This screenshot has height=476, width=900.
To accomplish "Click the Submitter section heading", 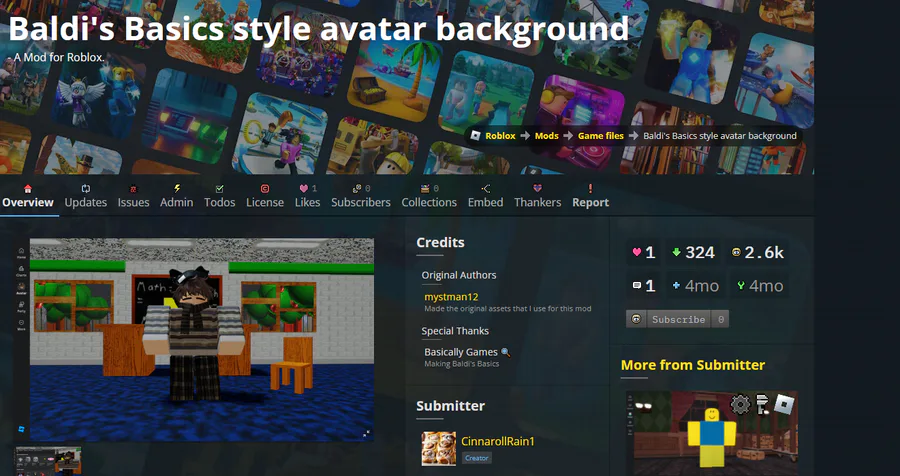I will [450, 406].
